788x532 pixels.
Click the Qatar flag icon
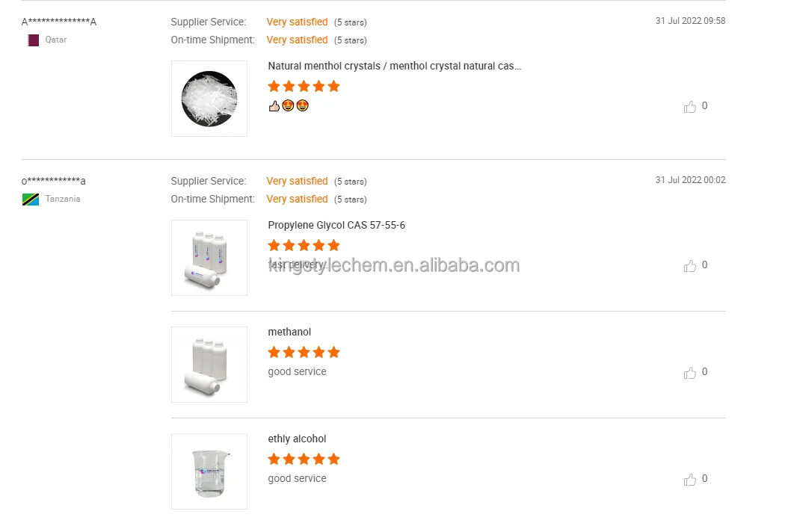[33, 40]
